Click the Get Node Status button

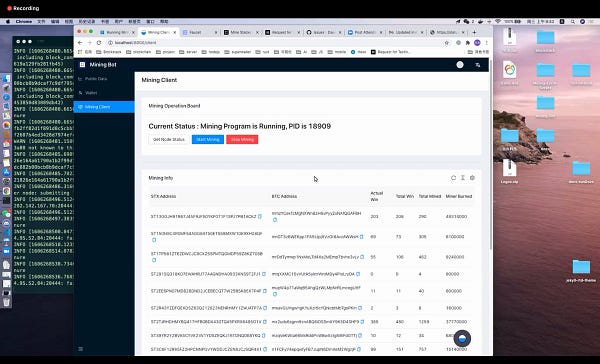coord(169,139)
